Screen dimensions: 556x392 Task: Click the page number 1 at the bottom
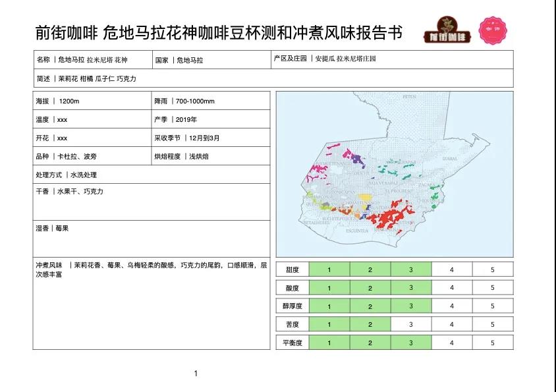tap(196, 374)
